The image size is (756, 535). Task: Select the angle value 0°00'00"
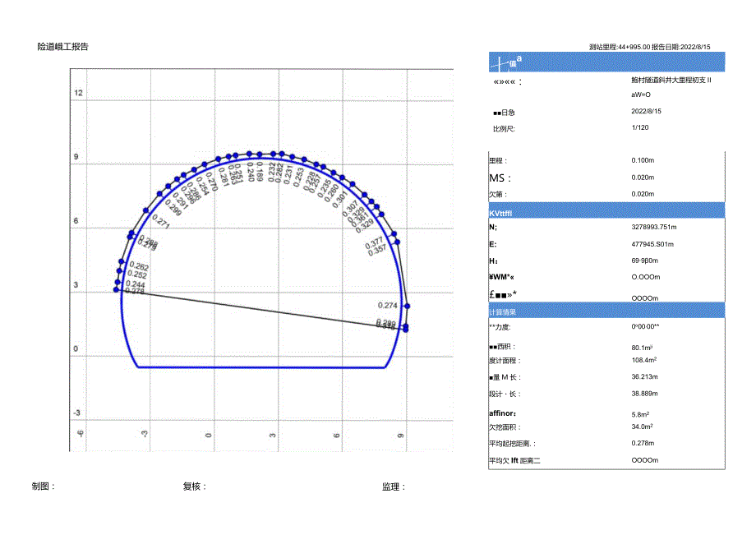tap(645, 327)
